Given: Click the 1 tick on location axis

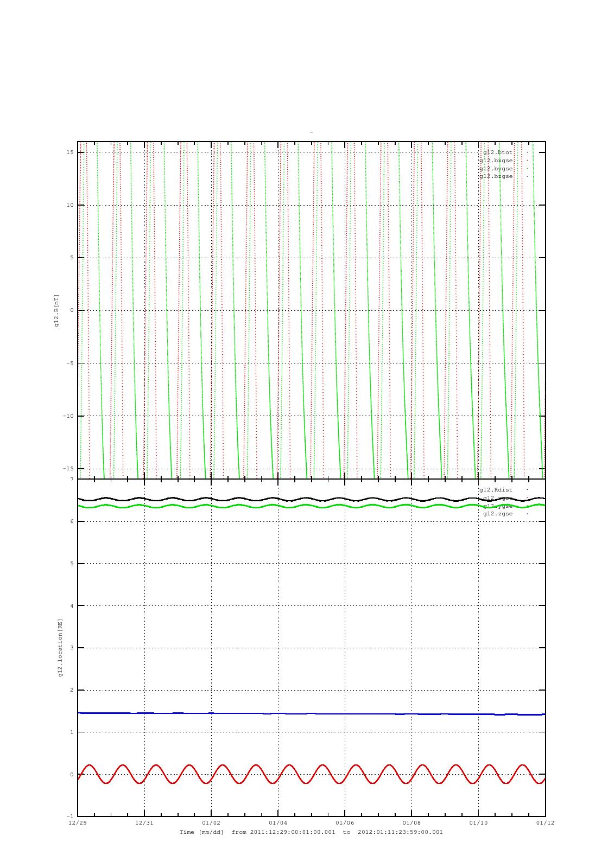Looking at the screenshot, I should pos(72,732).
